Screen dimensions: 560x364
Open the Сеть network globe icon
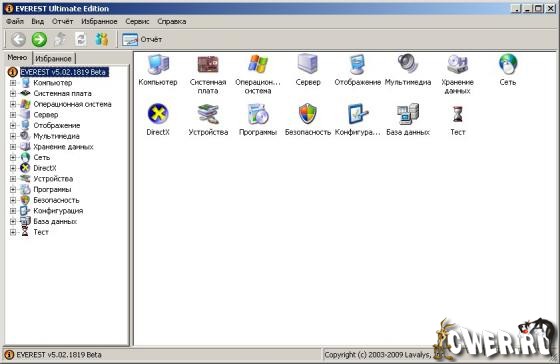pos(508,64)
